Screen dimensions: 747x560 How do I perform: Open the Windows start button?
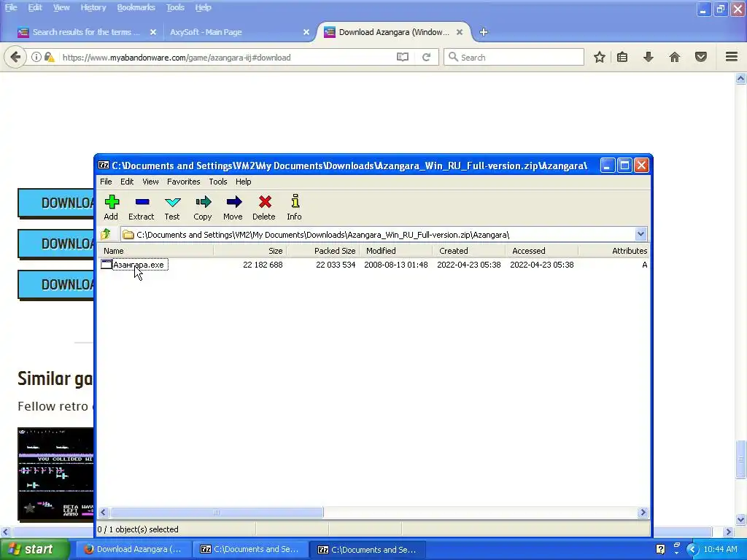pyautogui.click(x=34, y=549)
